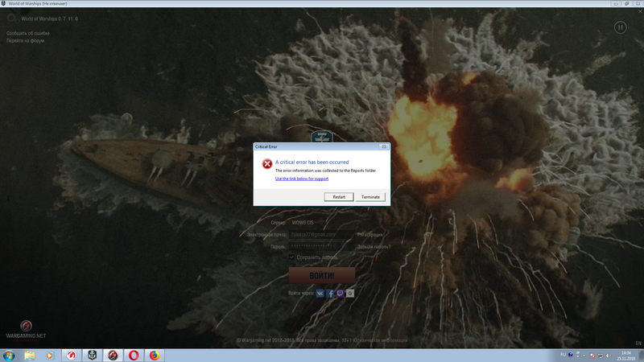This screenshot has width=644, height=362.
Task: Open Windows Media Player from the taskbar
Action: [x=50, y=356]
